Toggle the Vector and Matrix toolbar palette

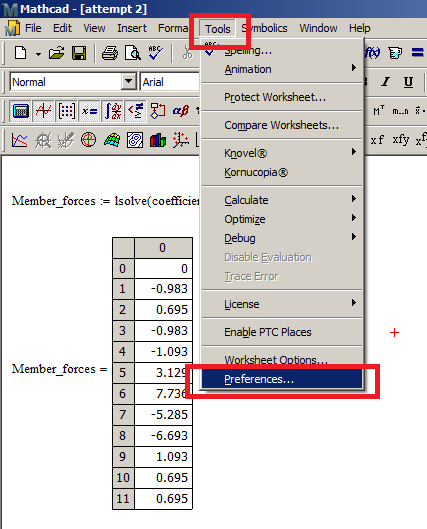pyautogui.click(x=66, y=111)
